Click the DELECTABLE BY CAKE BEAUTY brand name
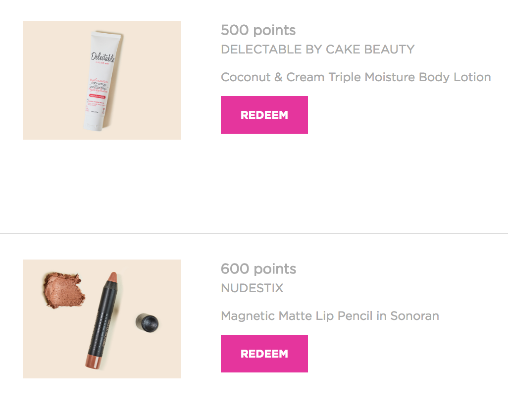 317,50
